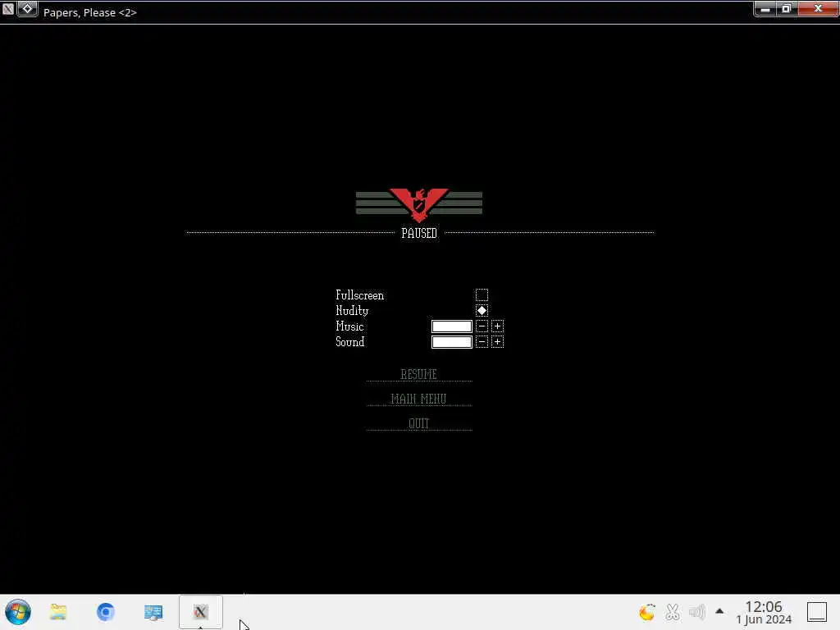Close the Papers, Please window
The image size is (840, 630).
pyautogui.click(x=818, y=8)
